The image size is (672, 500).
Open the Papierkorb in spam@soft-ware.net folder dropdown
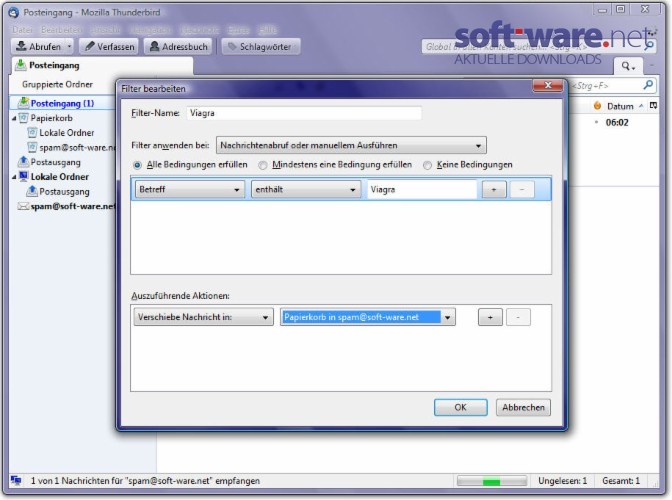point(367,317)
